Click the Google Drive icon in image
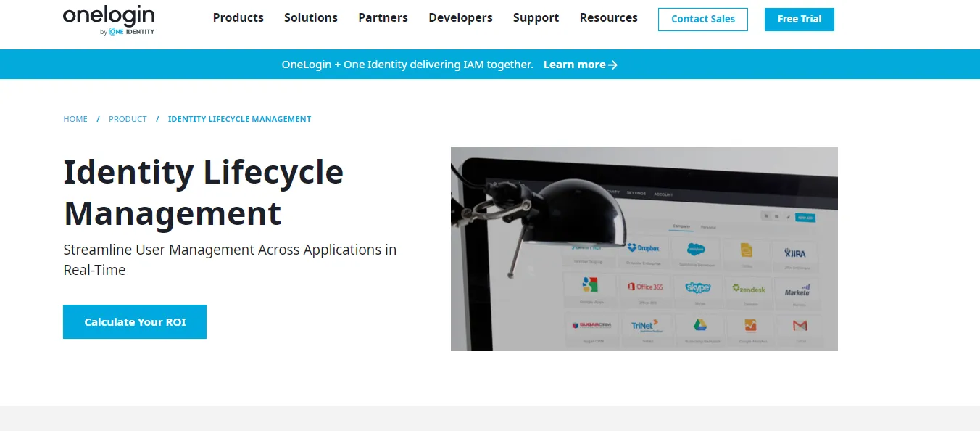This screenshot has width=980, height=431. click(x=699, y=324)
